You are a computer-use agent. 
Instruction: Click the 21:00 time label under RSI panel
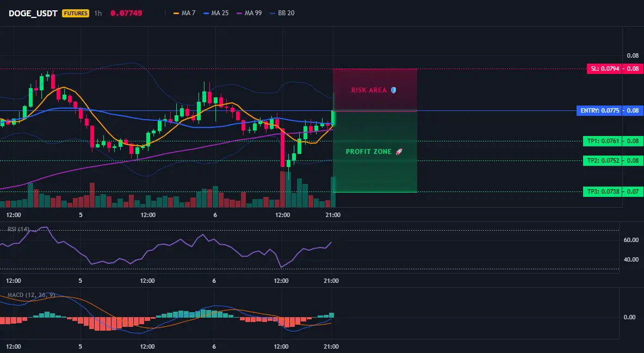click(331, 281)
